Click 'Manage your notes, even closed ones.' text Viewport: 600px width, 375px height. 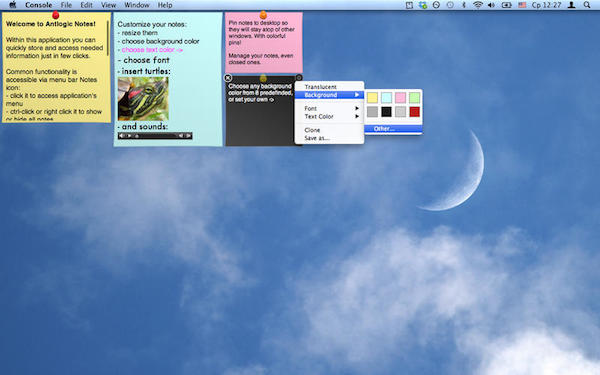tap(261, 59)
